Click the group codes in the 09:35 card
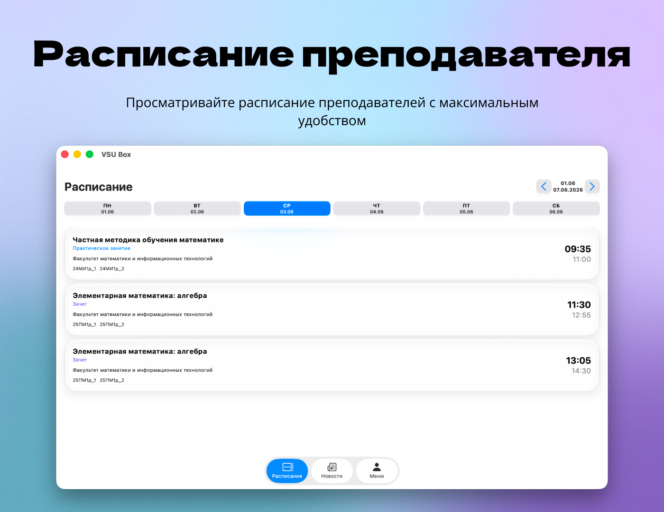This screenshot has height=512, width=664. [98, 269]
